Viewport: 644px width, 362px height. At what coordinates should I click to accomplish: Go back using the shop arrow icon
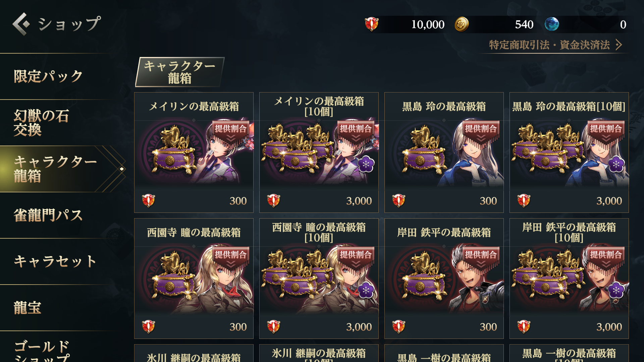click(21, 24)
